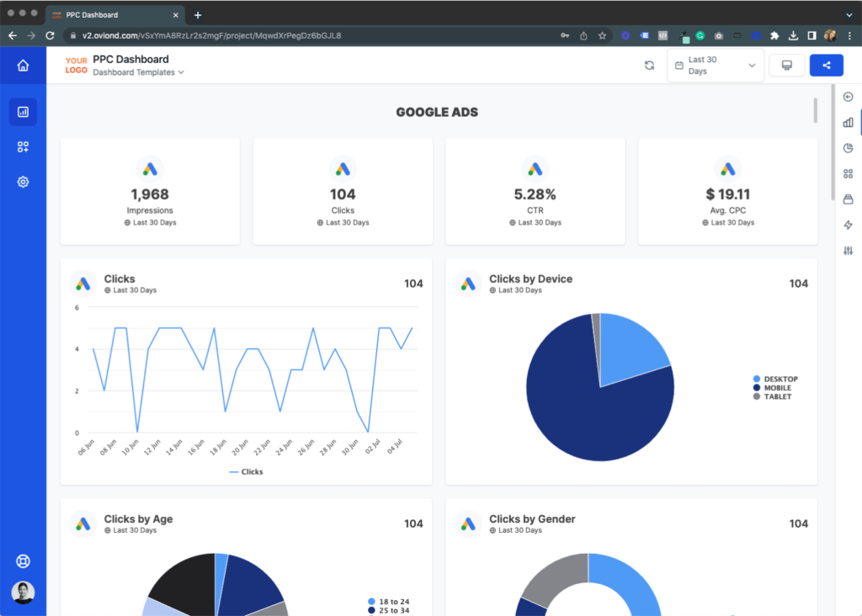Click the $ 19.11 Avg. CPC value

click(728, 194)
